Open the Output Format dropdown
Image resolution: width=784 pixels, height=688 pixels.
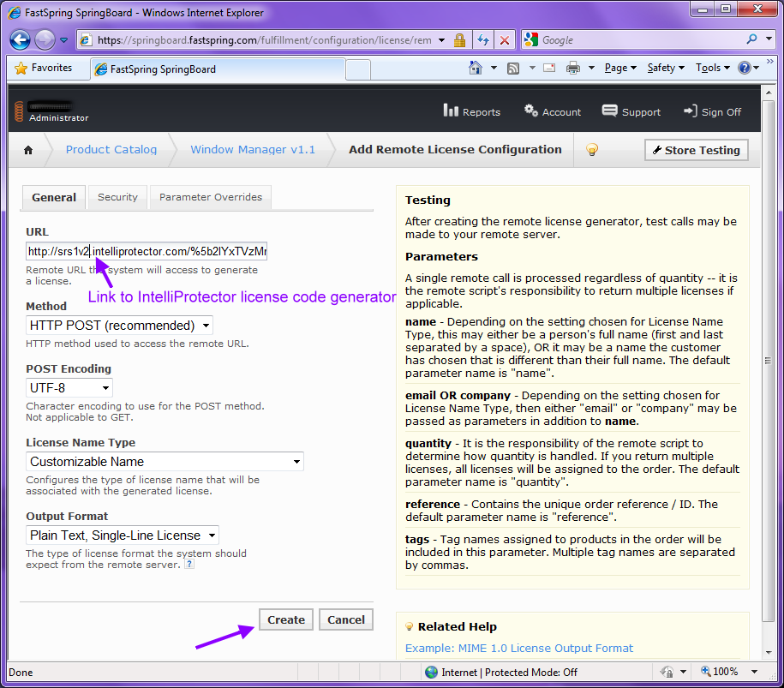point(123,535)
